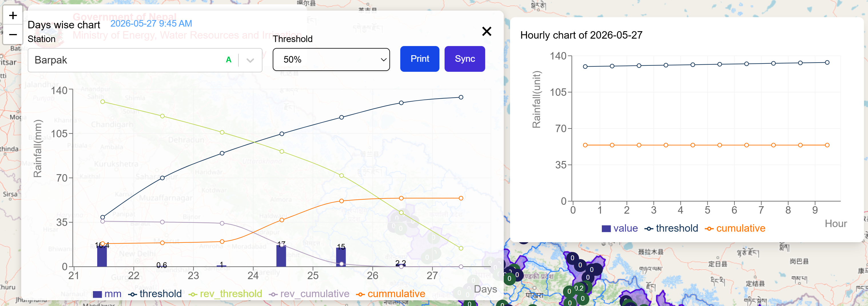Toggle threshold legend in hourly chart
Viewport: 868px width, 306px height.
[671, 228]
